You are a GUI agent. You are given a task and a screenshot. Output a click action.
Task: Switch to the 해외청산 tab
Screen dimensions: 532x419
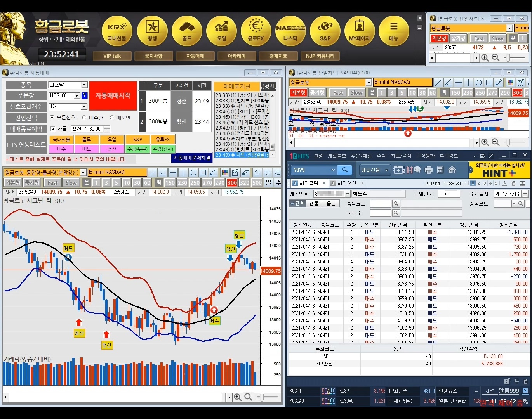point(347,183)
